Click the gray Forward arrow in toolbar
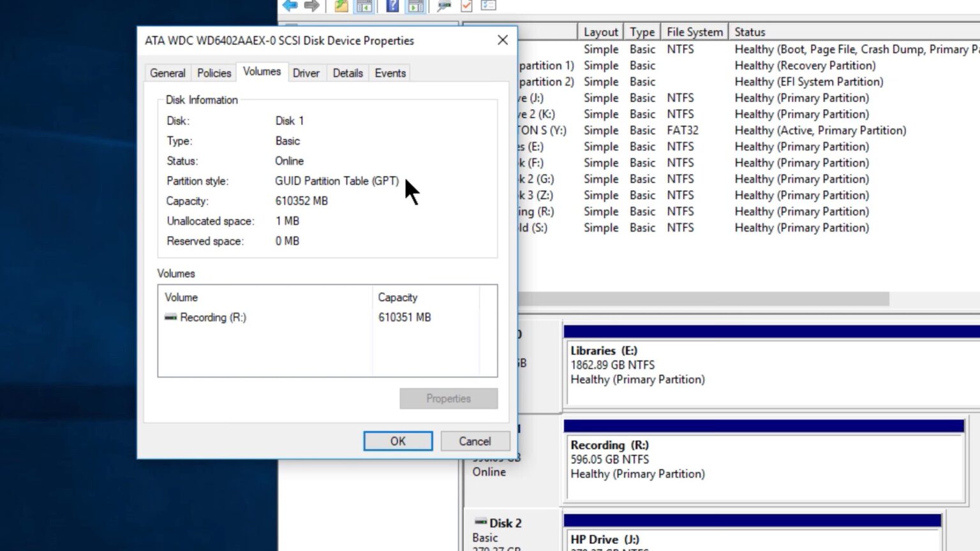 click(311, 5)
